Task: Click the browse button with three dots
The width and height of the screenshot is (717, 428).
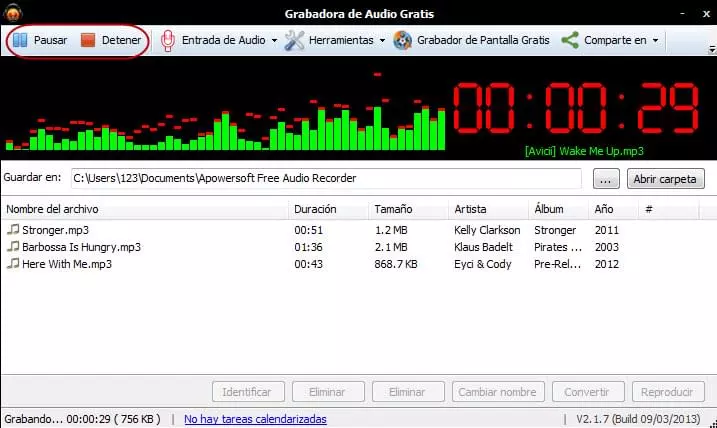Action: coord(606,179)
